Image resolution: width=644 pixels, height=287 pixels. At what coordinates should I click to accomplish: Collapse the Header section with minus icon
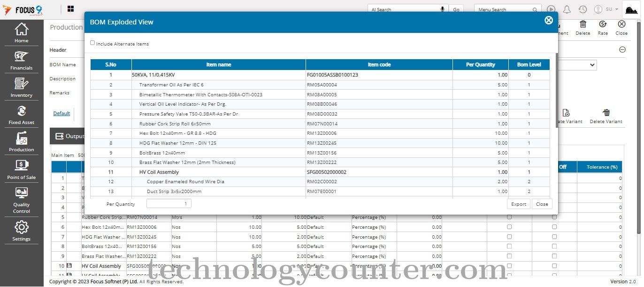pos(622,49)
